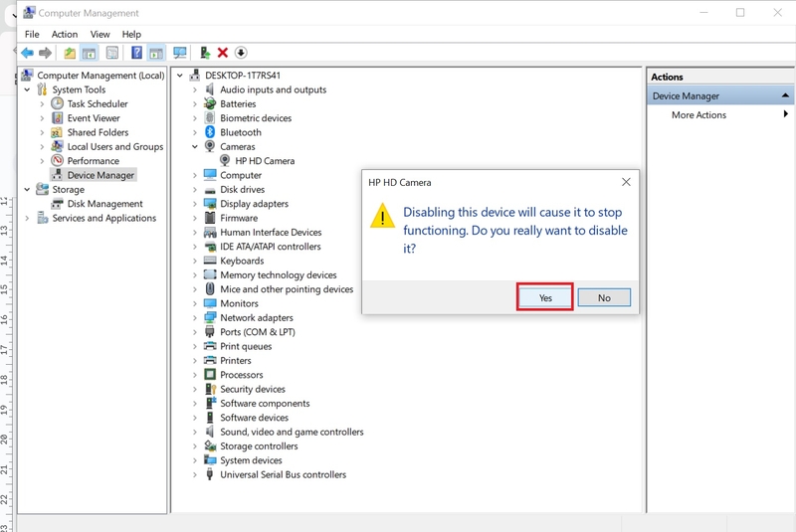
Task: Select Disk Management in left tree
Action: pos(104,204)
